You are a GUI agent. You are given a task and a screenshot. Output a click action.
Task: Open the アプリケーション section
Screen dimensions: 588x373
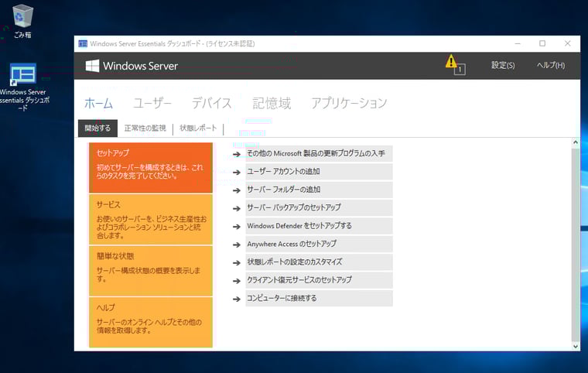click(x=348, y=103)
